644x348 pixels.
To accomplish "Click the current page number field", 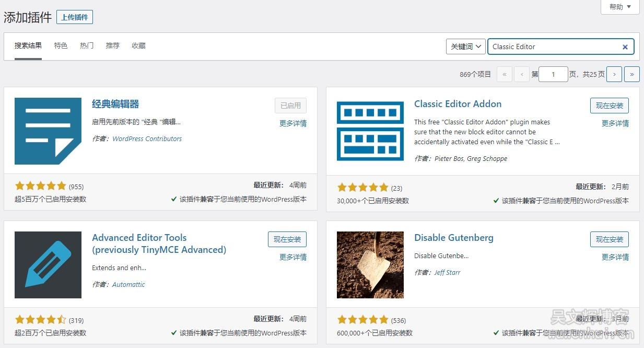I will click(x=553, y=74).
